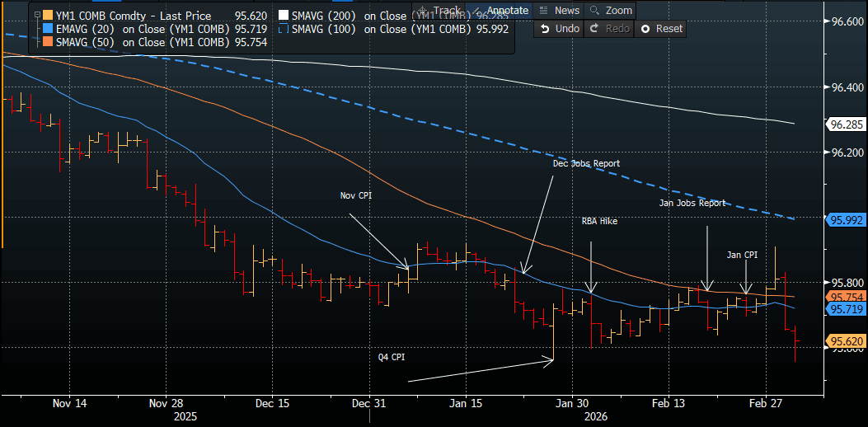The width and height of the screenshot is (868, 427).
Task: Click the 'RBA Hike' annotation text
Action: point(598,221)
